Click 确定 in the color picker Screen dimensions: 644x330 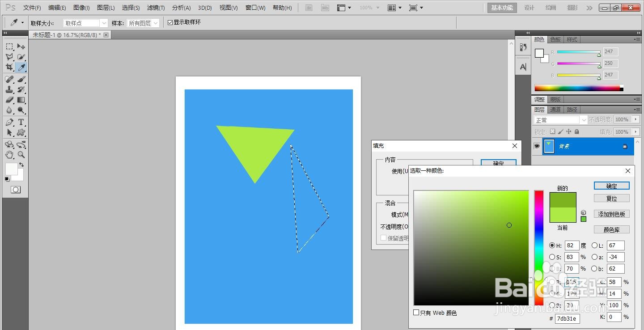click(612, 186)
